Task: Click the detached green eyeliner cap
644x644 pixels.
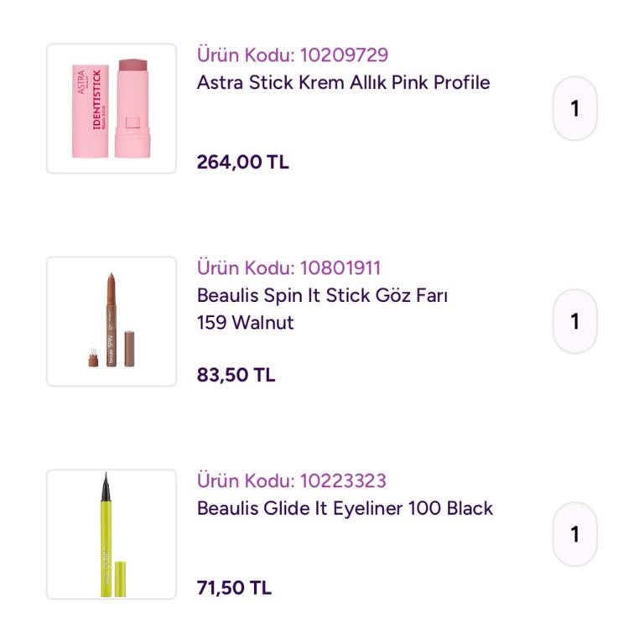Action: pyautogui.click(x=120, y=579)
